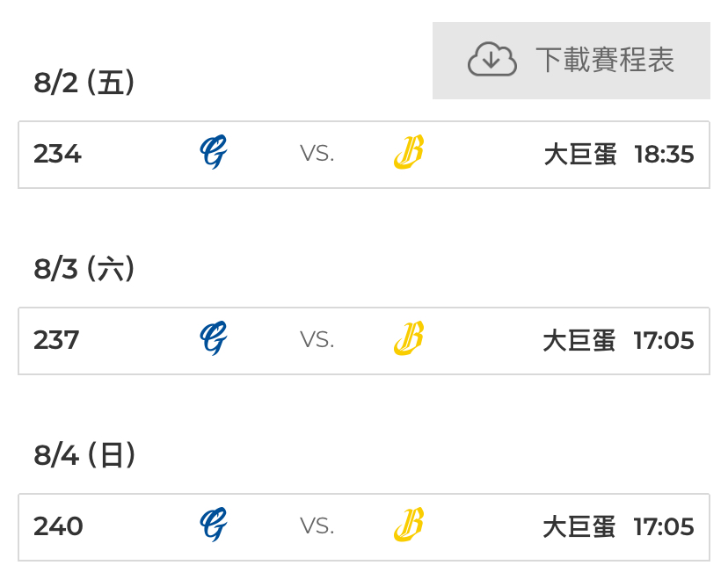Screen dimensions: 728x587
Task: Click the VS. text in game 237
Action: click(317, 340)
